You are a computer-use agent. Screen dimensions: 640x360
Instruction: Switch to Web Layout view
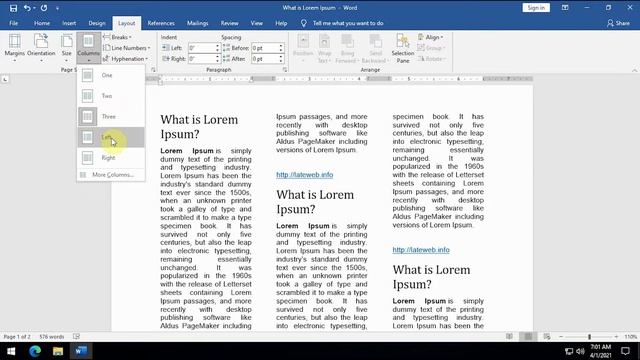tap(547, 337)
